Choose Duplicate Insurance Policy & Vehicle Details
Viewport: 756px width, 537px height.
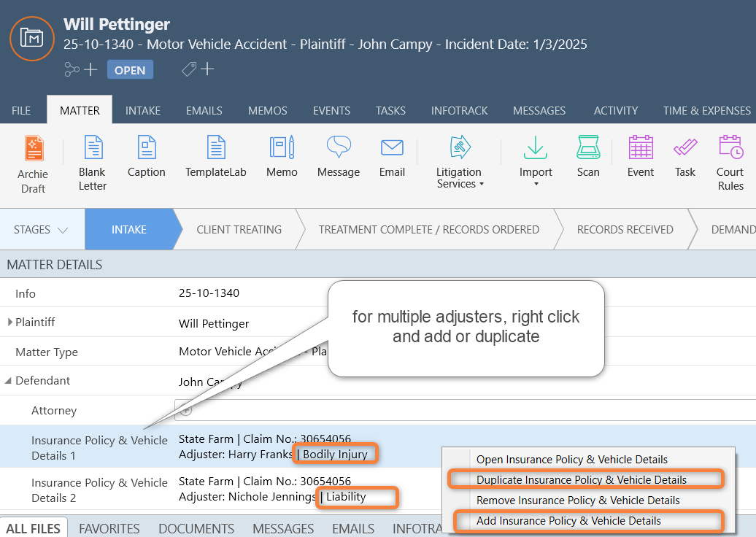(x=581, y=480)
